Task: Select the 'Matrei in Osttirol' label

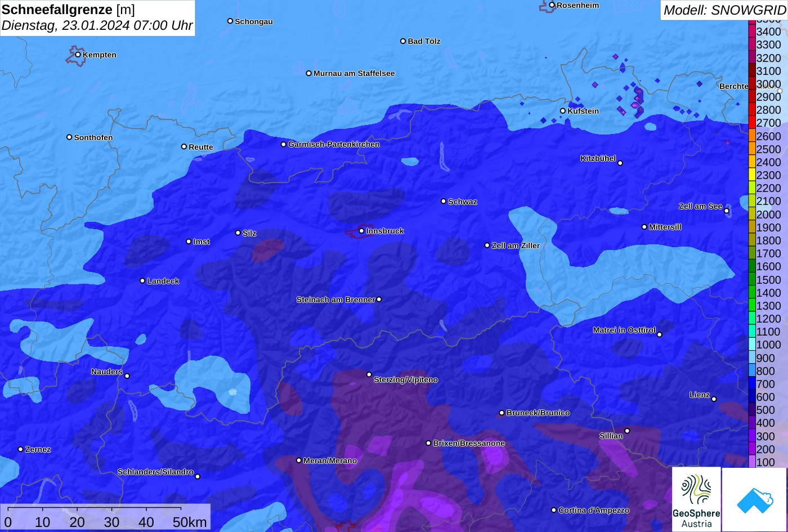Action: tap(624, 330)
